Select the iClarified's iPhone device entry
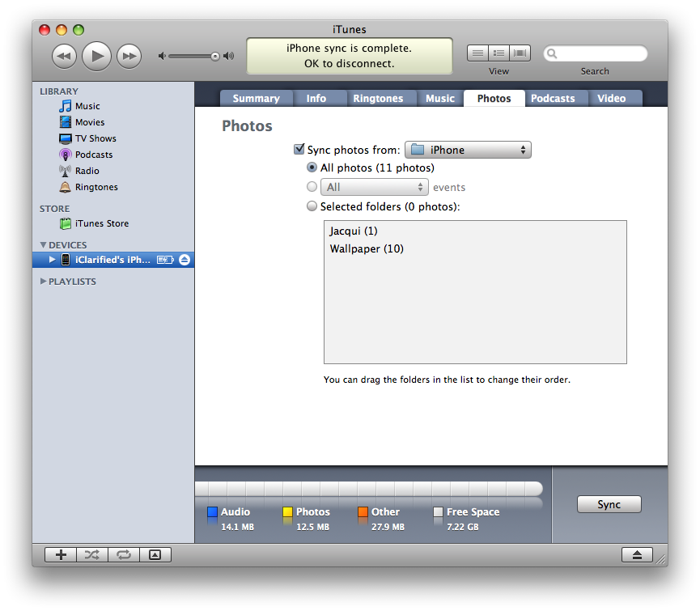This screenshot has width=700, height=611. pos(113,260)
